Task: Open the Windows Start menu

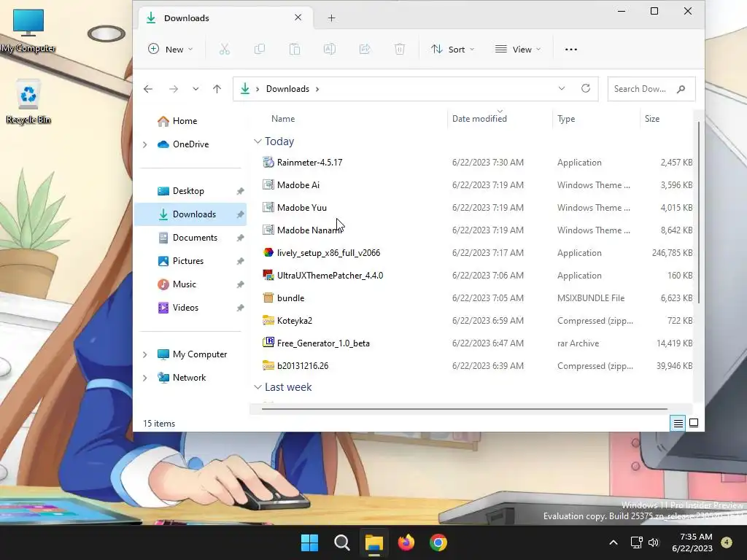Action: [309, 542]
